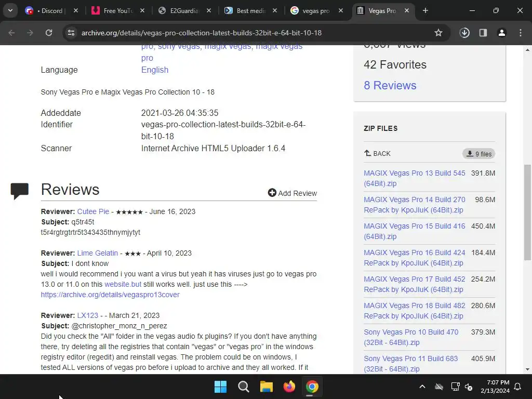Select the Addeddate value 2021-03-26 04:35:35

(x=179, y=113)
